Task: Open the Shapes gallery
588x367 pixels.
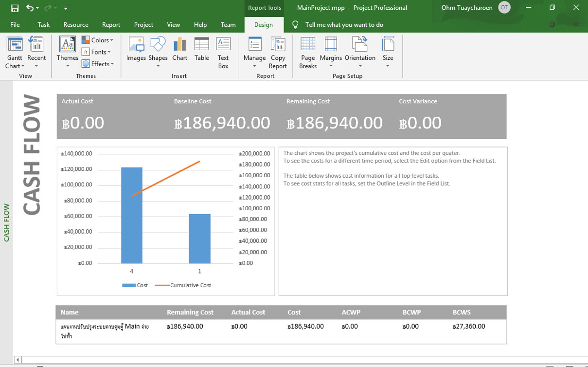Action: [158, 51]
